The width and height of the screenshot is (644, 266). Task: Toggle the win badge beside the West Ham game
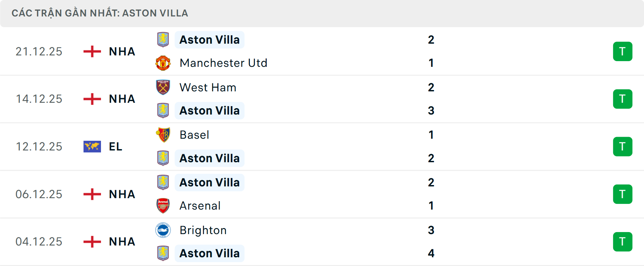click(x=623, y=99)
